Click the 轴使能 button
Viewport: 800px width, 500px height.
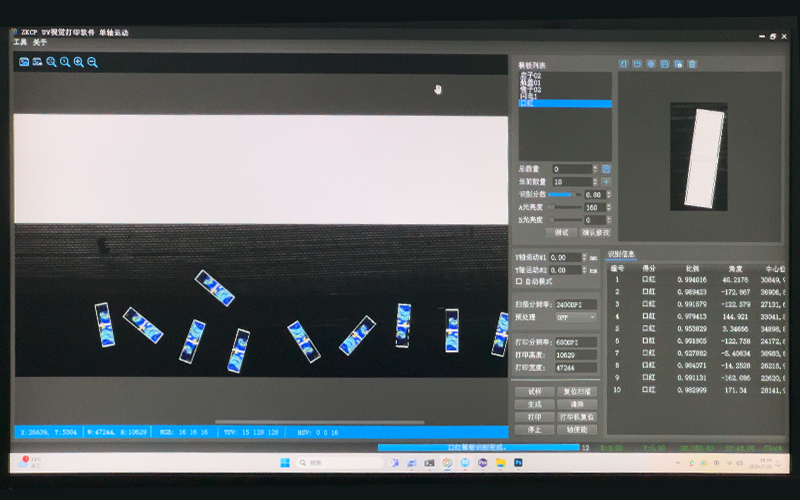(577, 430)
